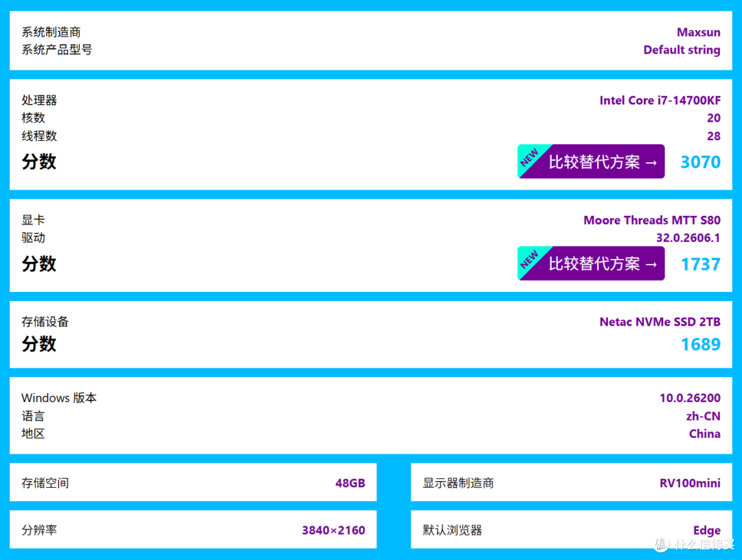Click the thread count value 28
The image size is (742, 560).
tap(714, 136)
